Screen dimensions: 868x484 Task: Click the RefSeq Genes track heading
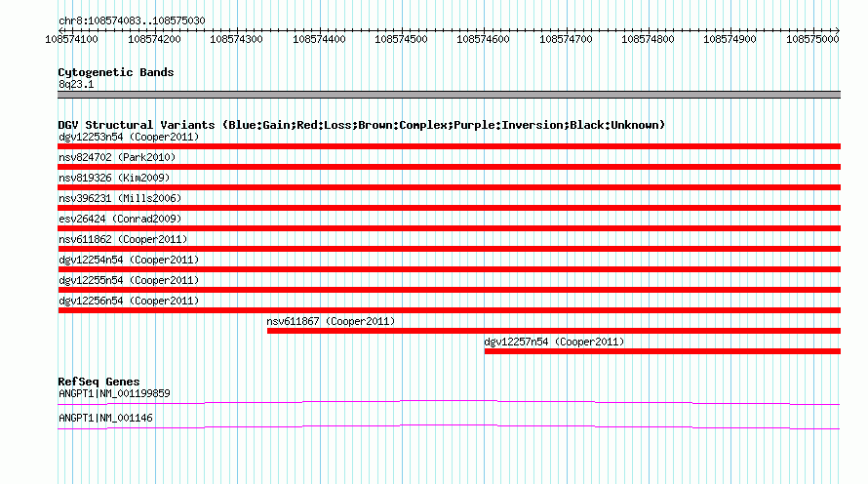tap(99, 382)
